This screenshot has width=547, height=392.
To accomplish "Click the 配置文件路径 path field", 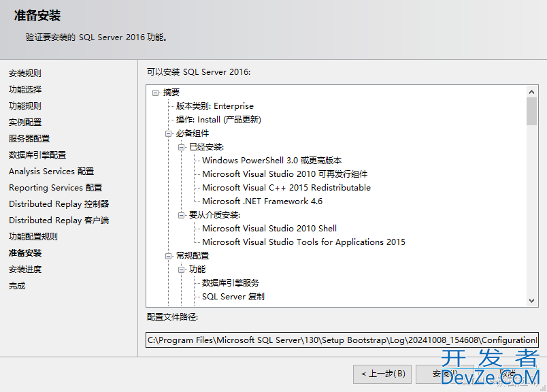I will coord(342,340).
